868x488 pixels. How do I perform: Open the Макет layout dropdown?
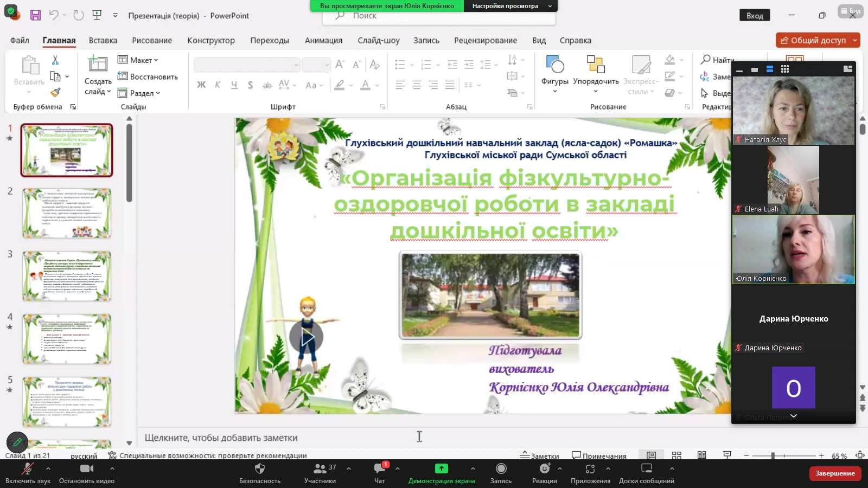pos(138,60)
